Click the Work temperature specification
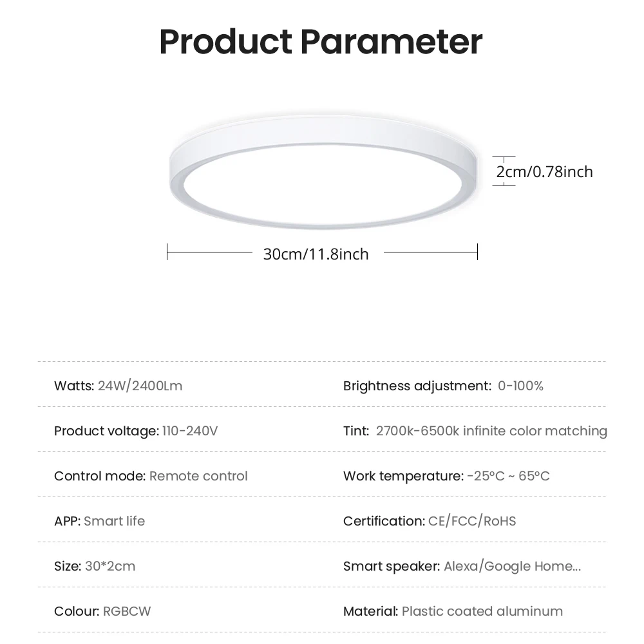The width and height of the screenshot is (644, 644). point(446,476)
